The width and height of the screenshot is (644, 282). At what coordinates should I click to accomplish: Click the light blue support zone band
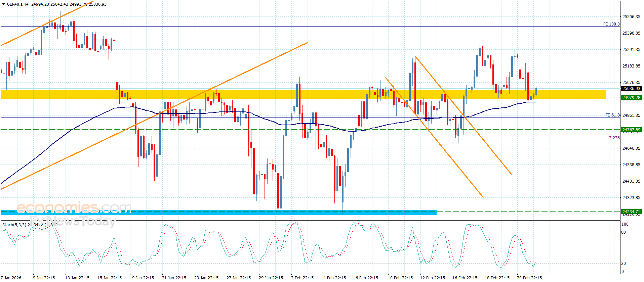(x=218, y=213)
